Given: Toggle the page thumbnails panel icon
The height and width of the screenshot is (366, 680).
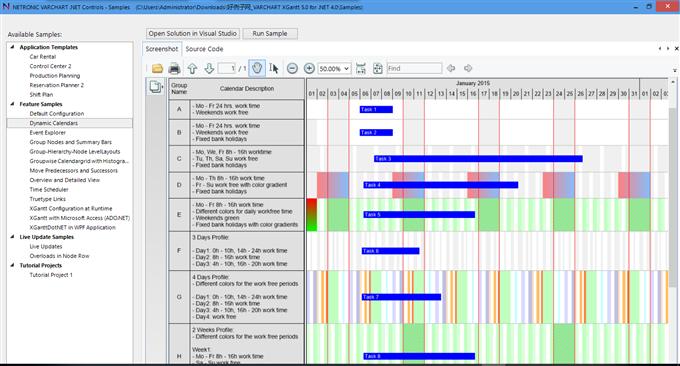Looking at the screenshot, I should tap(155, 87).
